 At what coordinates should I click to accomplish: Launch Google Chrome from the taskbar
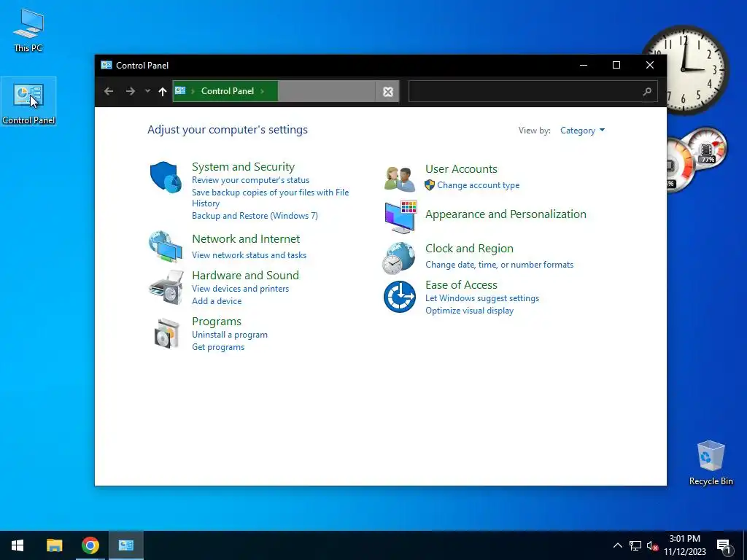tap(90, 545)
